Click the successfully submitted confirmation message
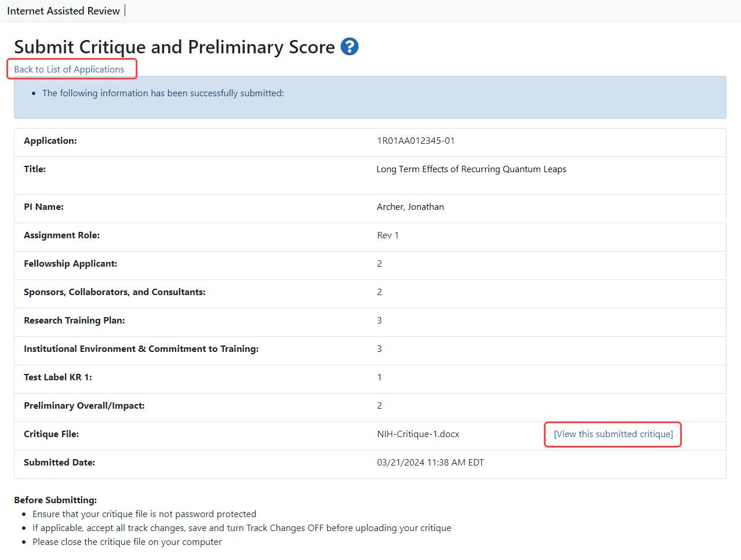741x560 pixels. coord(163,93)
